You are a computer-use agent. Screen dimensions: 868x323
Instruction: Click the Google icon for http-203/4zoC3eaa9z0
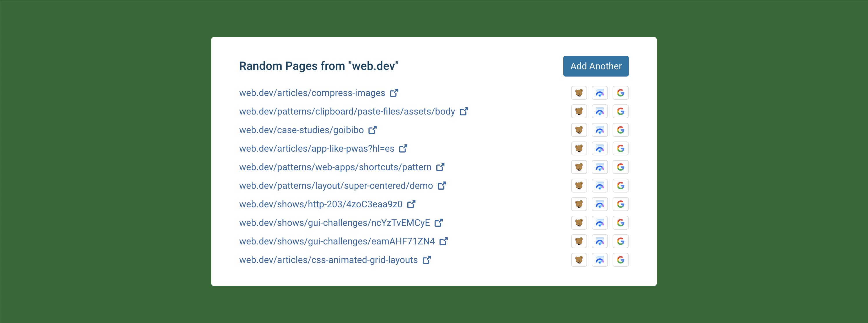(621, 204)
